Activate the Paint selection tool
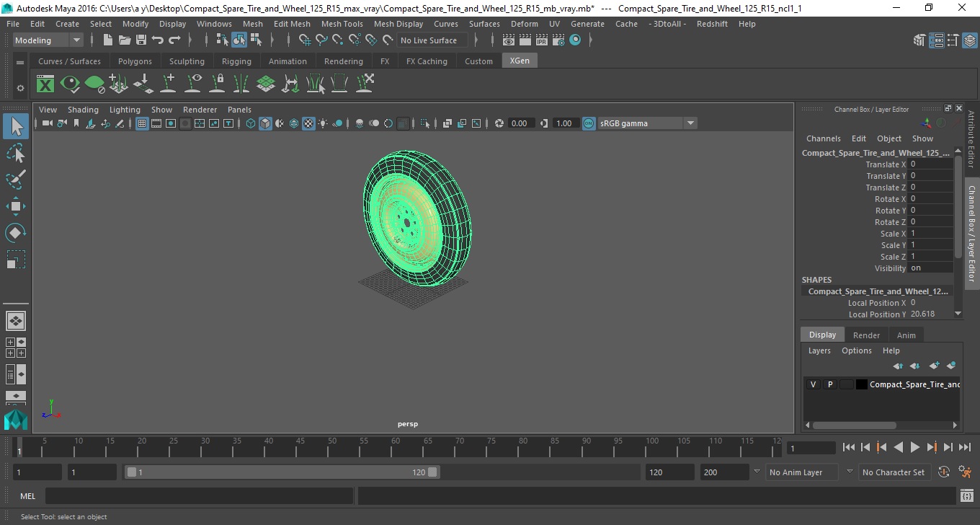Image resolution: width=980 pixels, height=525 pixels. tap(16, 180)
